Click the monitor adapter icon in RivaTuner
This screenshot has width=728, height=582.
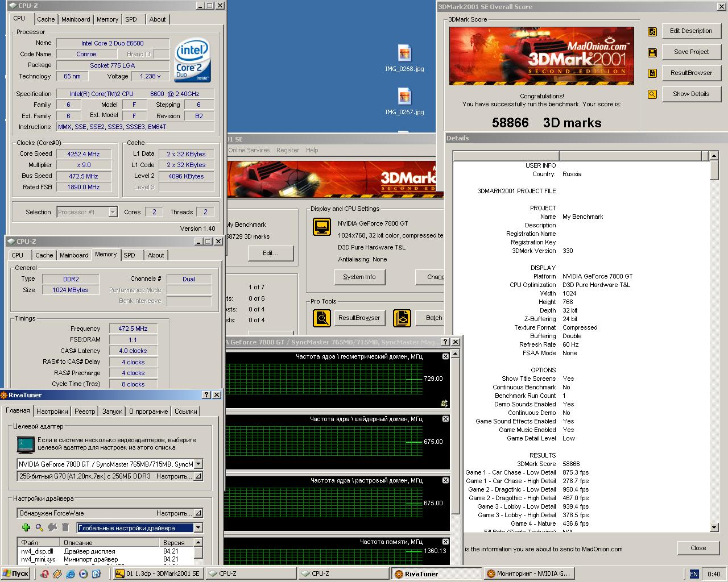click(x=26, y=444)
